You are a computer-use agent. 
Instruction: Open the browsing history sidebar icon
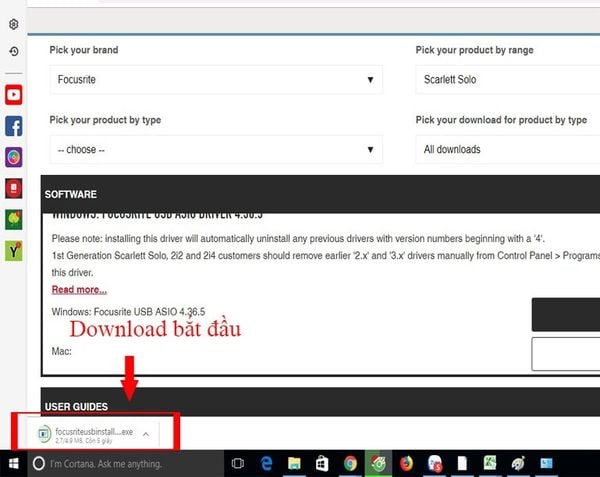[14, 51]
